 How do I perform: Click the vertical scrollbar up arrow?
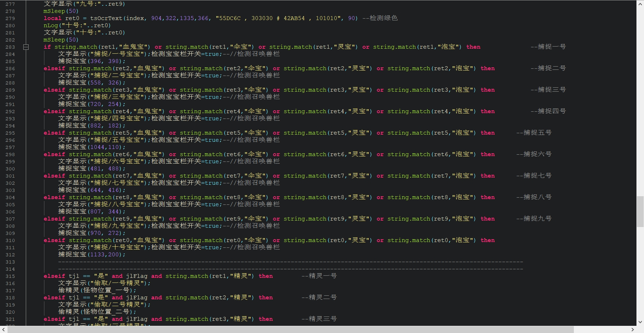coord(640,4)
